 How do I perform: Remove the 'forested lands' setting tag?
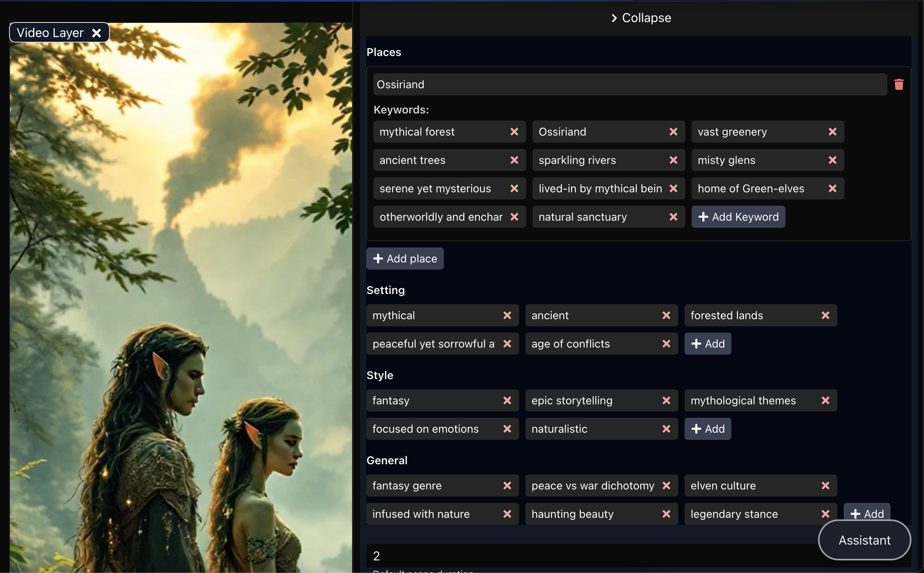point(825,315)
